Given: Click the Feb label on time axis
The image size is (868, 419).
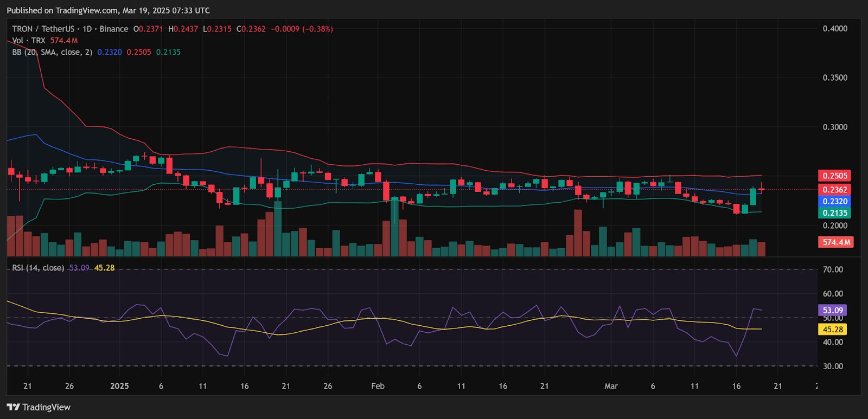Looking at the screenshot, I should [378, 386].
